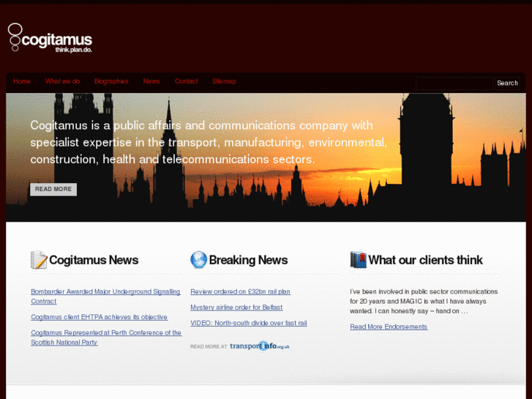The width and height of the screenshot is (532, 399).
Task: Click the think.plan.do. tagline
Action: [74, 50]
